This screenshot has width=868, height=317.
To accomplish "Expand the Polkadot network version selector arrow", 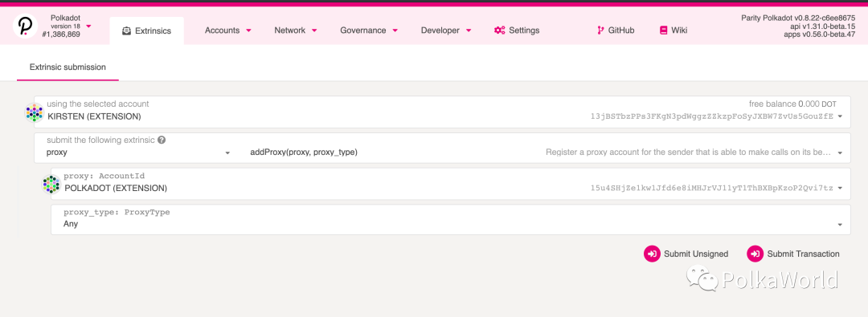I will 88,26.
